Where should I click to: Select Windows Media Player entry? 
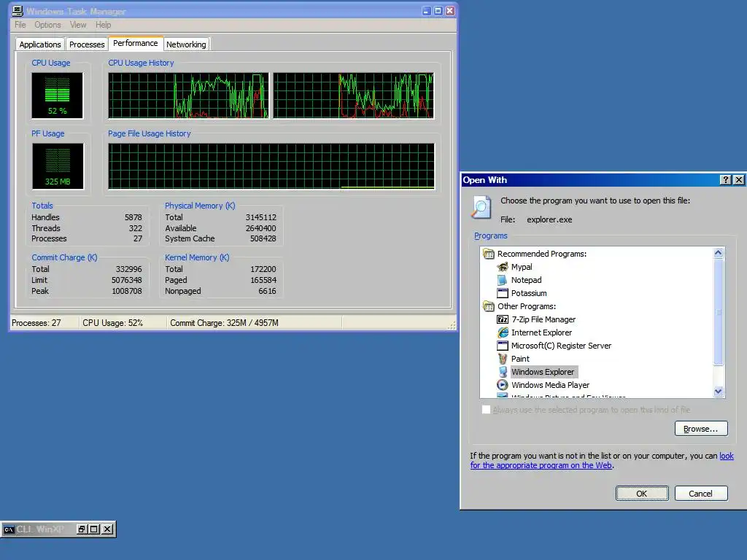pos(550,385)
